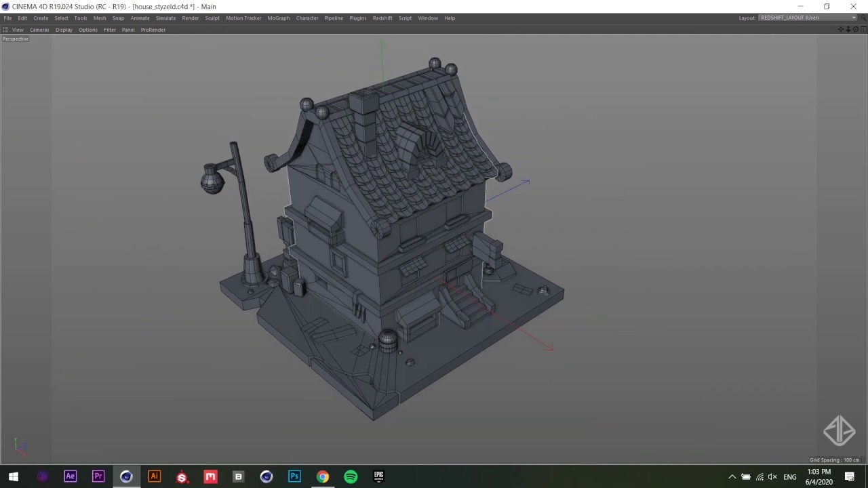Click the Perspective viewport label

[16, 39]
